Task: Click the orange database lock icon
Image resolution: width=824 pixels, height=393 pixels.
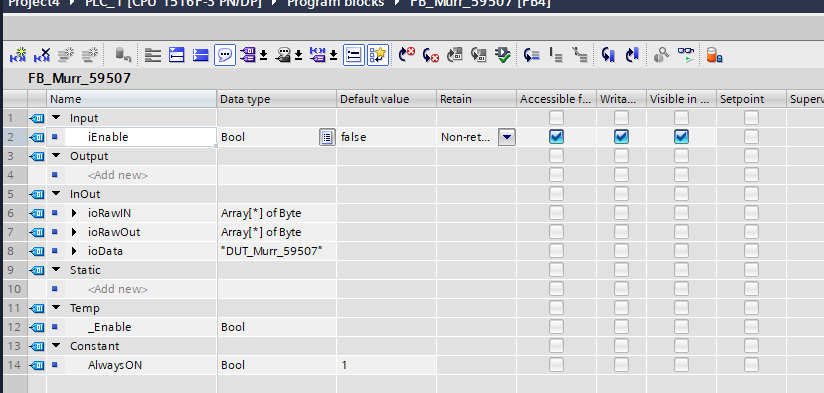Action: (714, 55)
